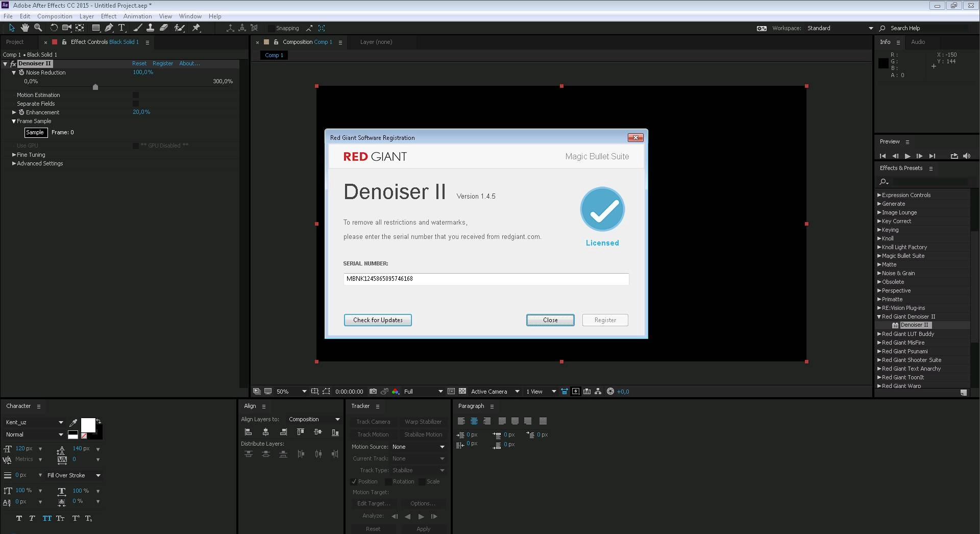Click the serial number input field

(x=486, y=279)
